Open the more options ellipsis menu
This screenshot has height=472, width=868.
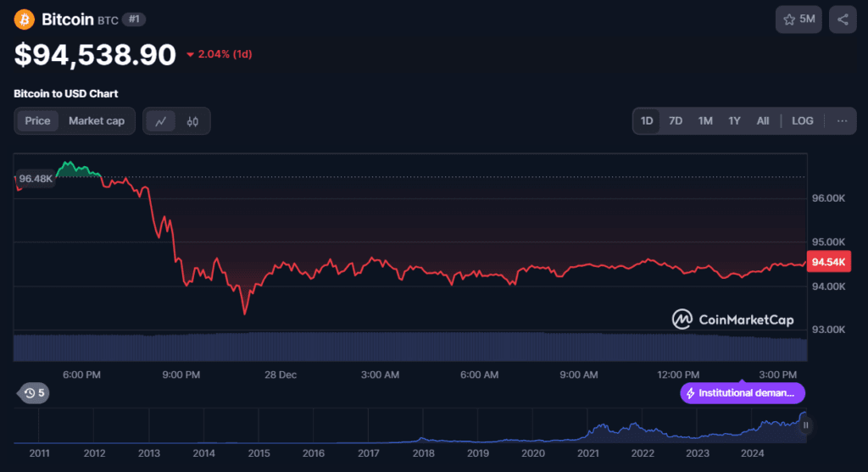click(842, 120)
